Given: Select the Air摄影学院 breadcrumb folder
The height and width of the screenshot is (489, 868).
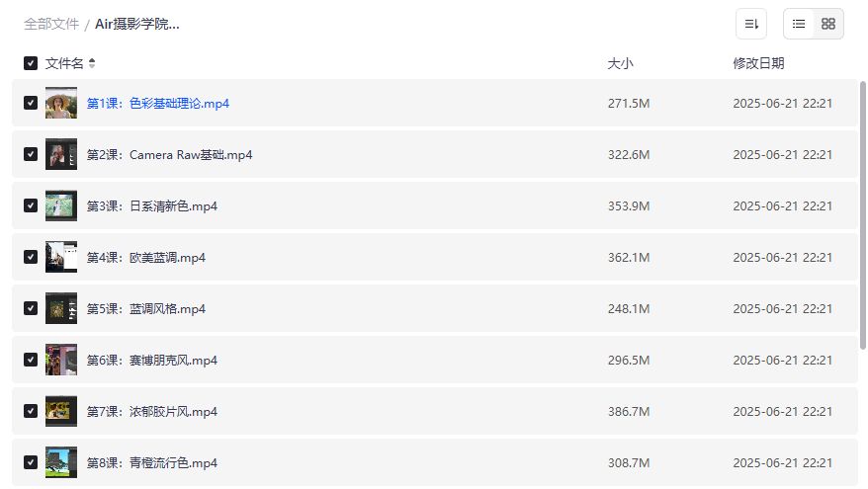Looking at the screenshot, I should click(x=137, y=24).
